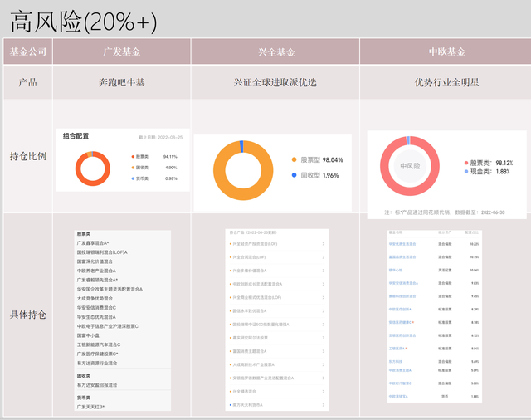Click the blue 固收型 1.96% legend dot
Viewport: 531px width, 420px height.
point(294,175)
